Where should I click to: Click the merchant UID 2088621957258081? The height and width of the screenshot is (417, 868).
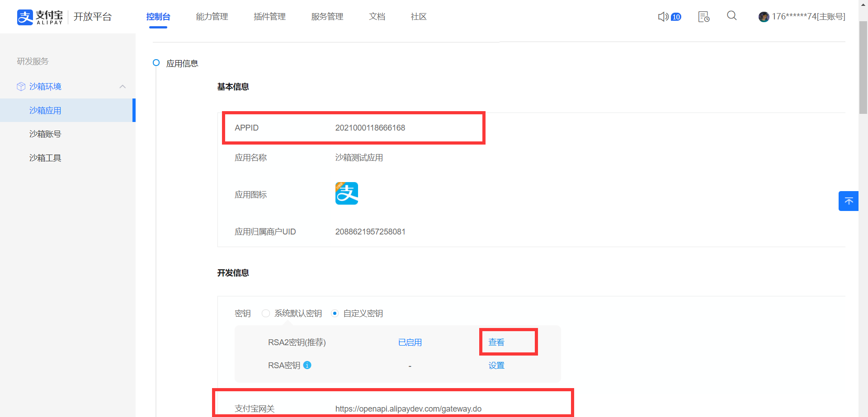pos(370,232)
